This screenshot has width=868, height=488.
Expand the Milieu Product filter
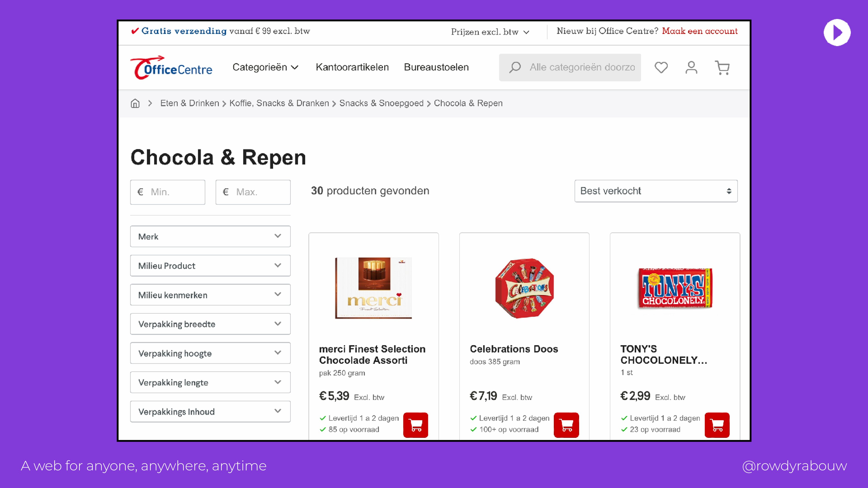[210, 266]
